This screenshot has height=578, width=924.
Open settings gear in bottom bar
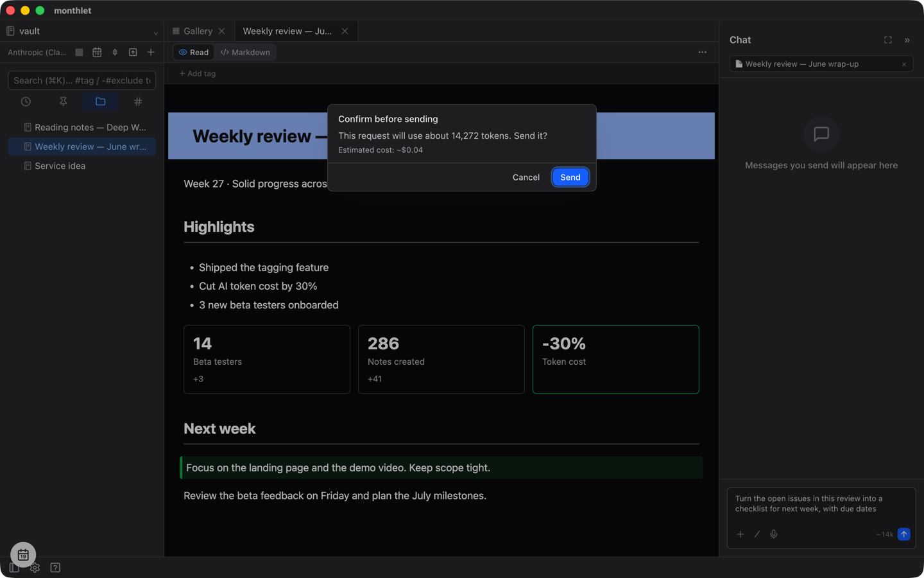point(35,568)
